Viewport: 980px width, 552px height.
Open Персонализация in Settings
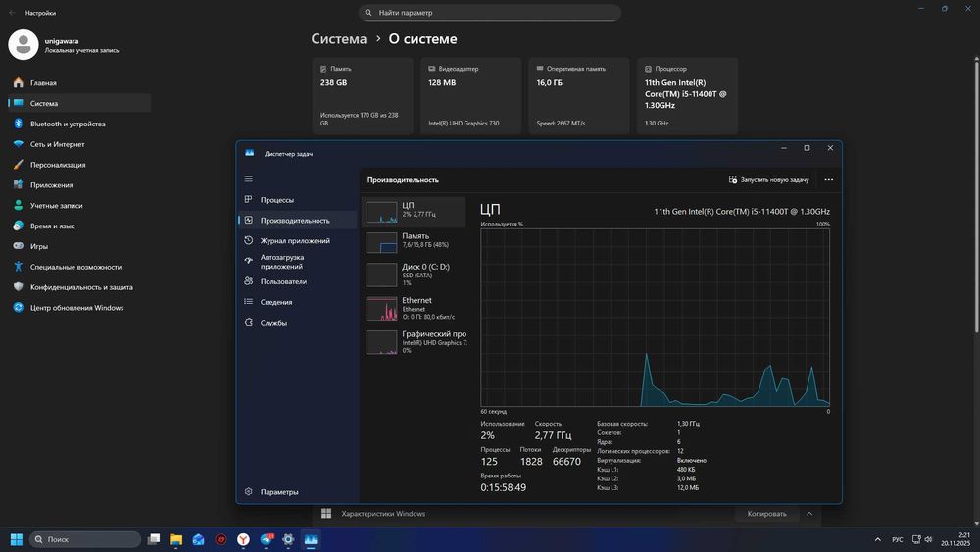(79, 165)
